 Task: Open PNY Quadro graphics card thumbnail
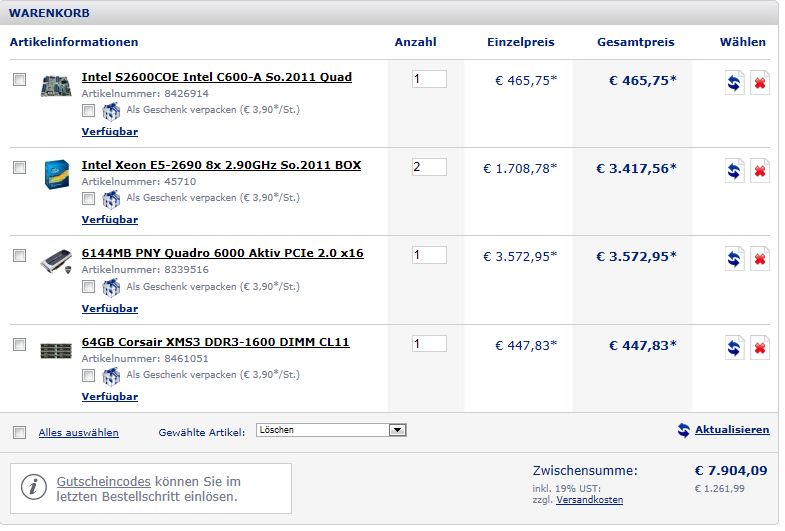point(56,261)
